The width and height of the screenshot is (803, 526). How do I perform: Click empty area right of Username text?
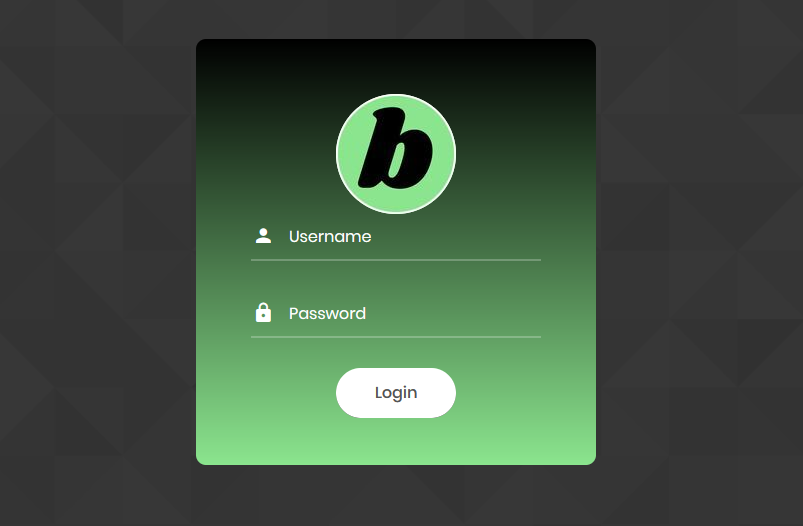click(456, 237)
